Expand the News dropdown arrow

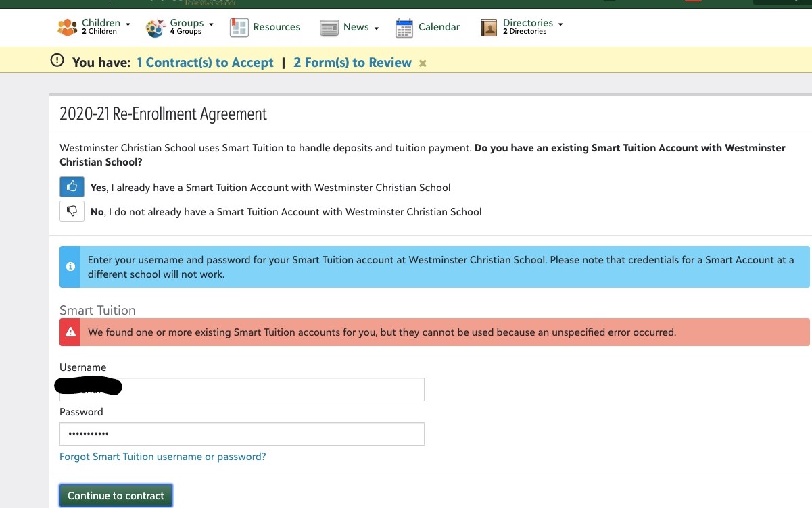377,28
